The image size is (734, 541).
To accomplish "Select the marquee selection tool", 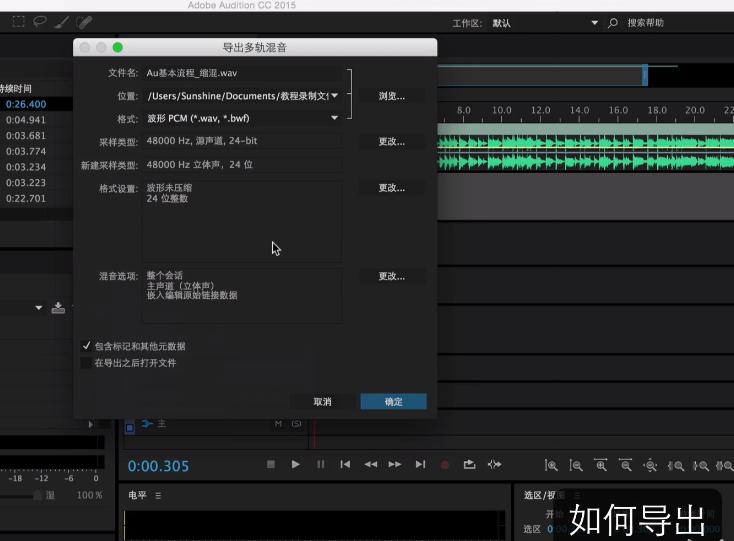I will click(x=18, y=22).
